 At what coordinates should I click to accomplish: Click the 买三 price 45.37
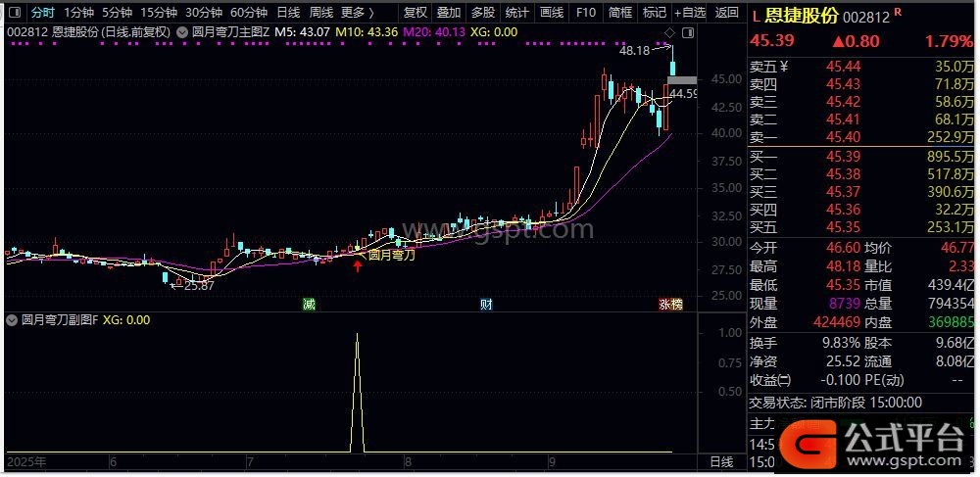843,192
